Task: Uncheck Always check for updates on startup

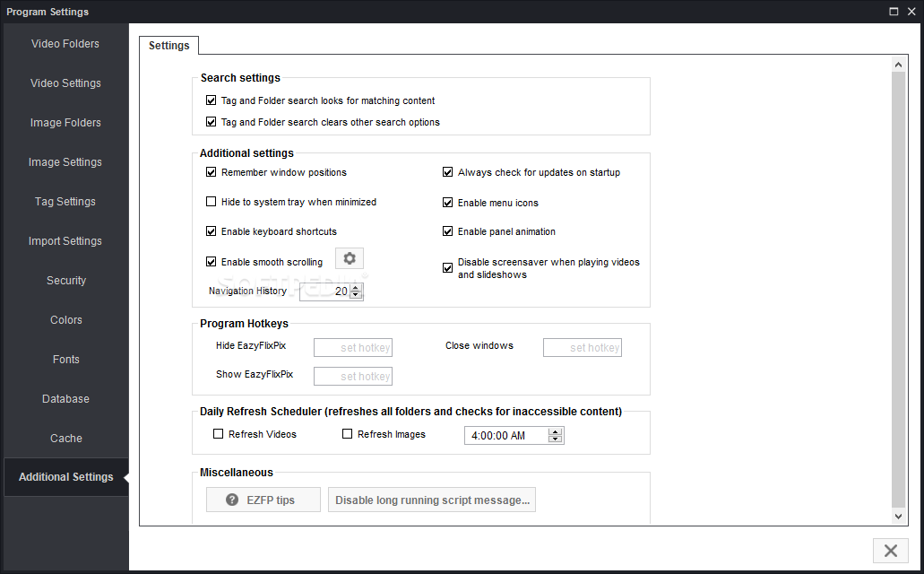Action: coord(447,172)
